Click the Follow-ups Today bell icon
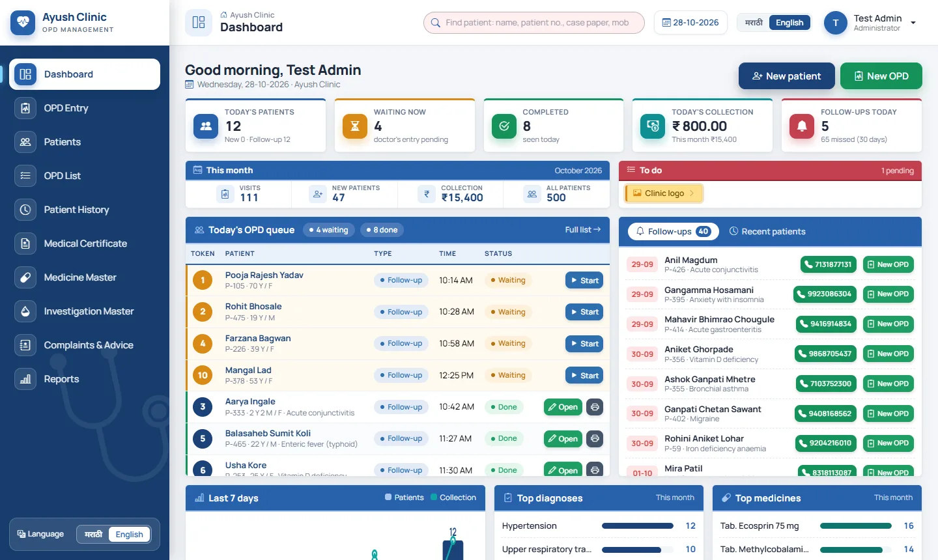The height and width of the screenshot is (560, 938). point(802,126)
